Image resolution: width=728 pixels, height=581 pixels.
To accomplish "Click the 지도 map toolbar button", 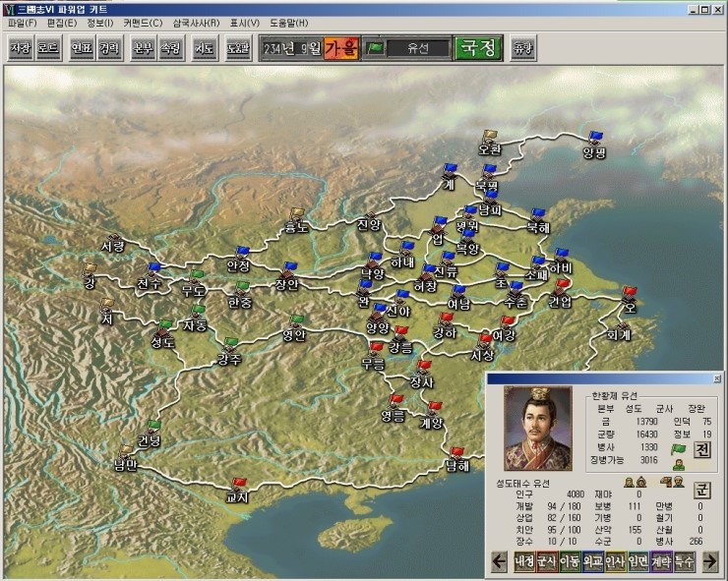I will click(205, 48).
